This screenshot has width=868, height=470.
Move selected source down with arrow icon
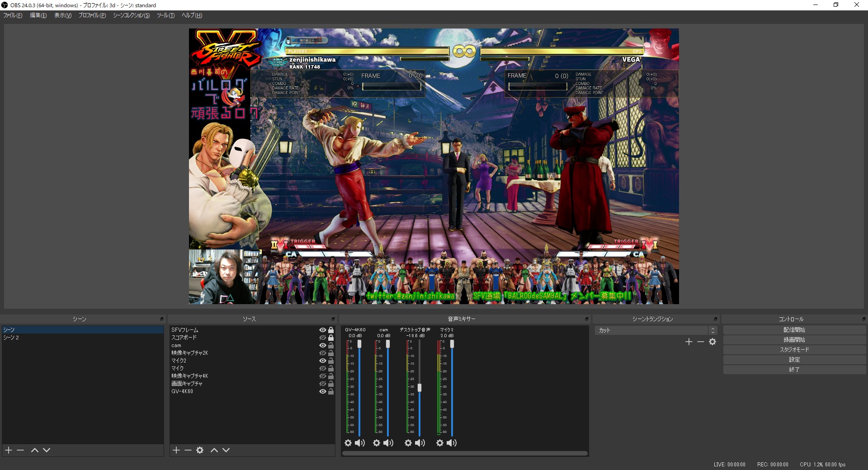point(226,450)
